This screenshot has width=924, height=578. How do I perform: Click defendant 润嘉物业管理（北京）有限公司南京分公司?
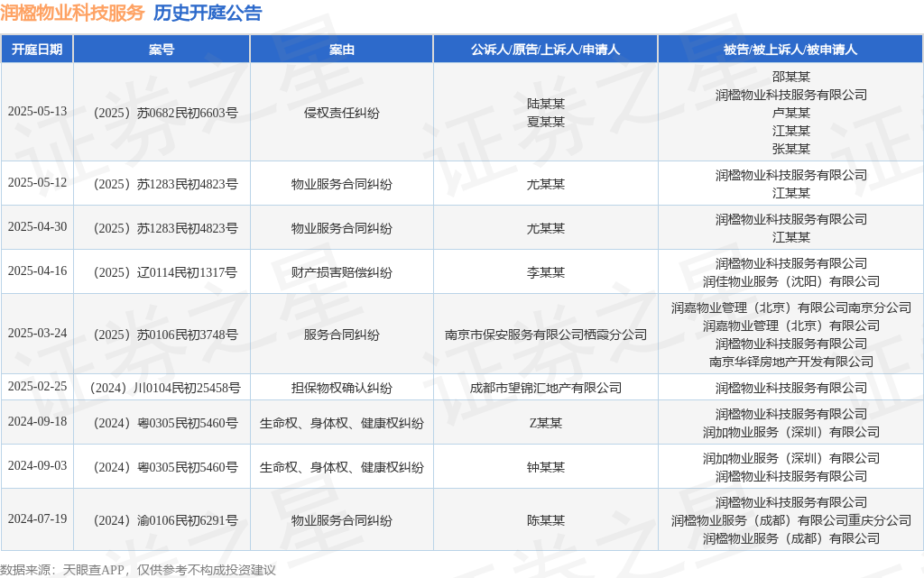pos(790,307)
